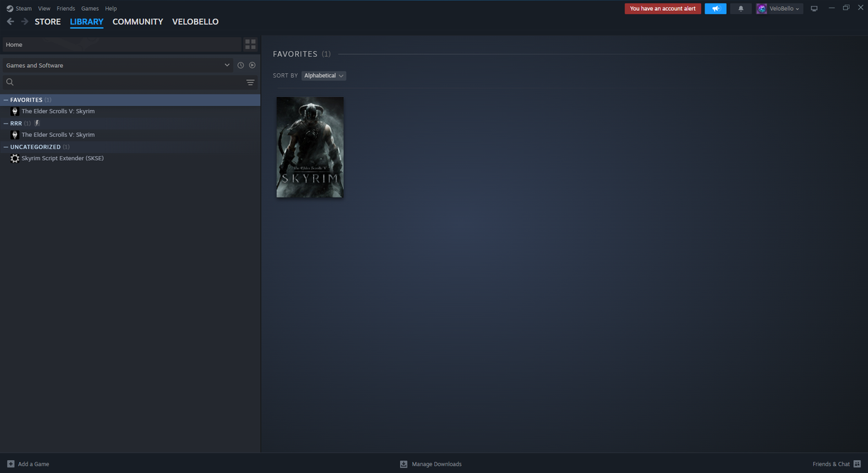This screenshot has width=868, height=473.
Task: Select The Elder Scrolls V: Skyrim under Favorites
Action: click(x=58, y=111)
